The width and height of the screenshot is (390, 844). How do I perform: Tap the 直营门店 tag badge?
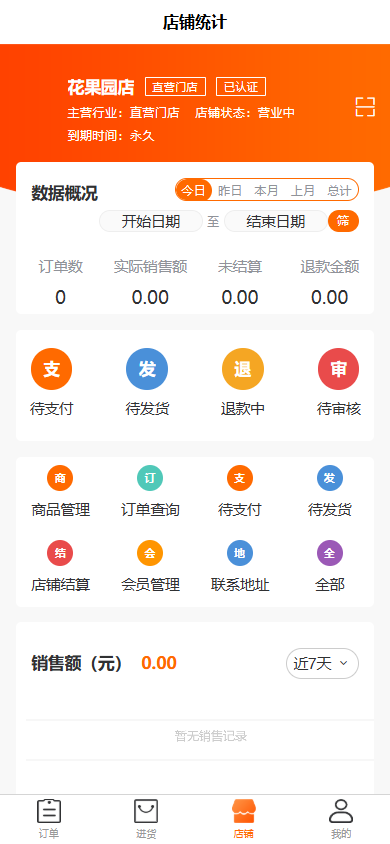coord(175,87)
